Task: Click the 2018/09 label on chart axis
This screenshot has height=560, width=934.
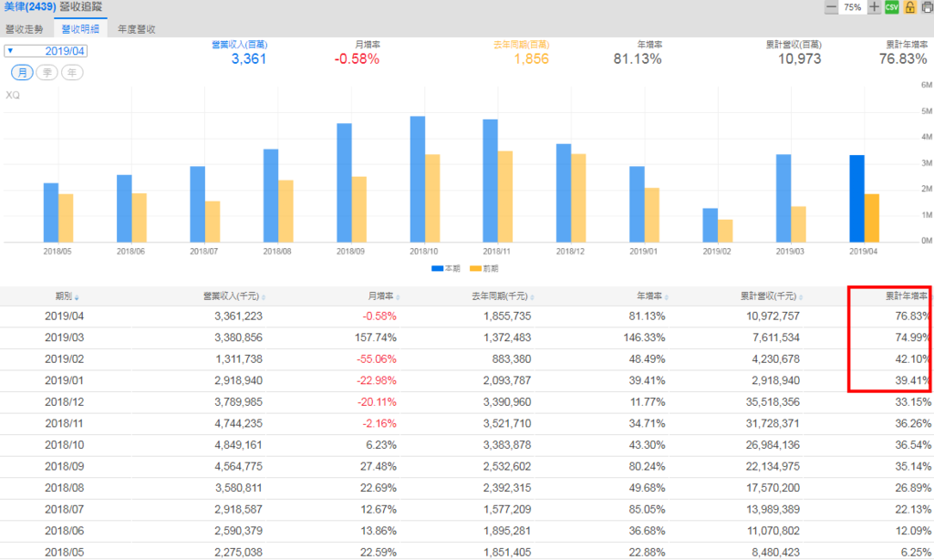Action: click(350, 252)
